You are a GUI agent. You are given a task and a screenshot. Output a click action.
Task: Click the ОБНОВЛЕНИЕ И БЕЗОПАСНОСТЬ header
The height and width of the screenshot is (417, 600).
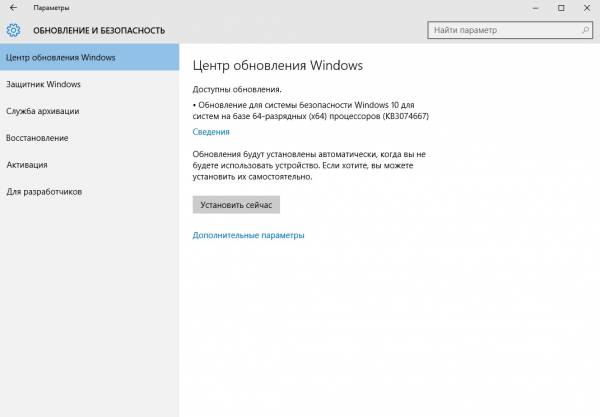(x=99, y=31)
